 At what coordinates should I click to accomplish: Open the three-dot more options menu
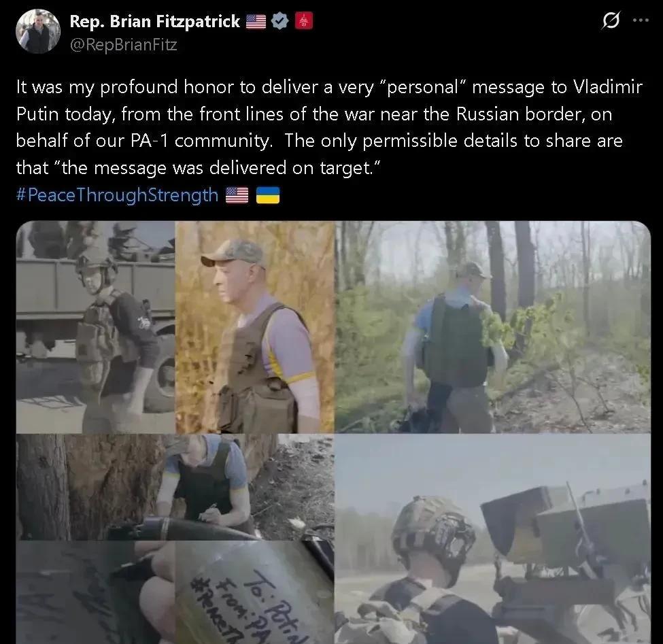641,20
